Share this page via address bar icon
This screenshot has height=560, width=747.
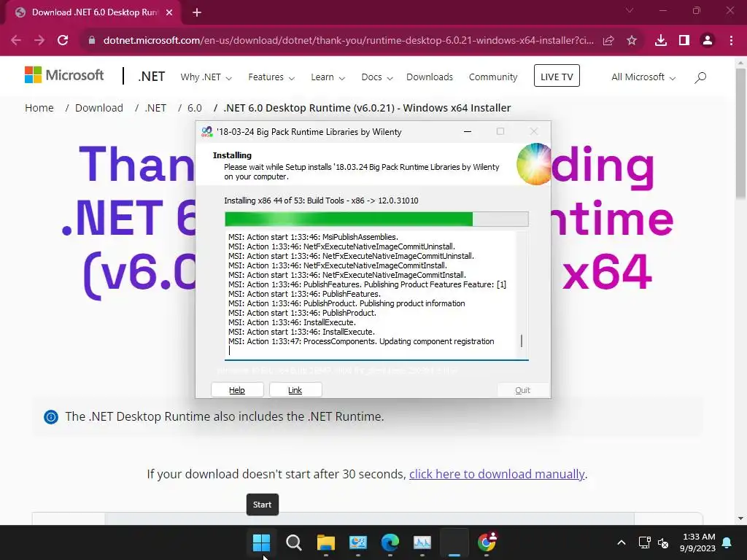tap(608, 41)
